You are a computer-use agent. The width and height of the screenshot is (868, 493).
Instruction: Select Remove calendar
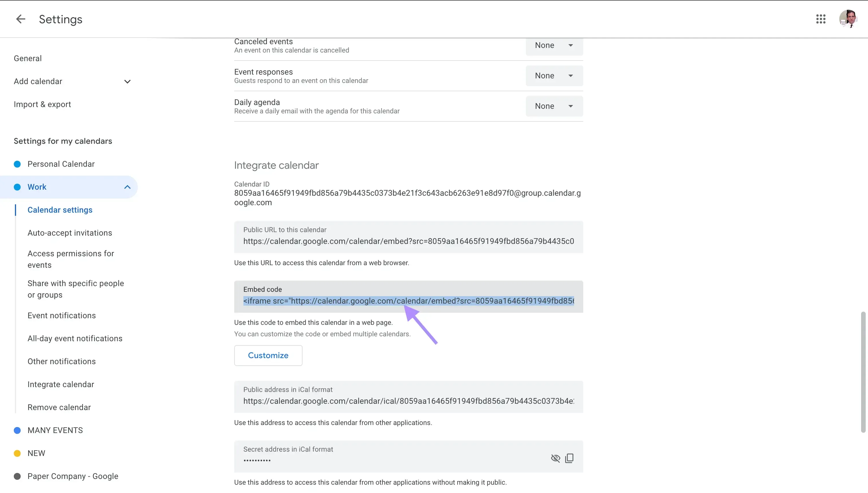(59, 407)
